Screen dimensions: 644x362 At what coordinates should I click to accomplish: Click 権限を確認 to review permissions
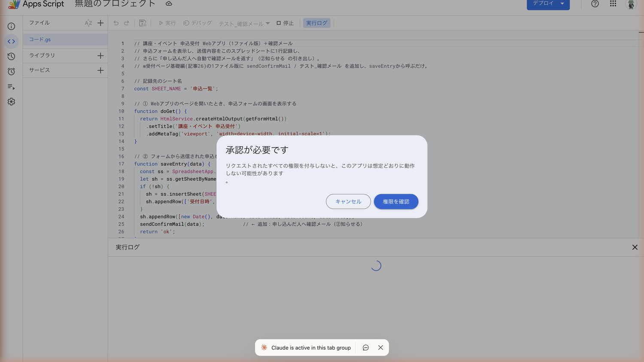click(396, 202)
